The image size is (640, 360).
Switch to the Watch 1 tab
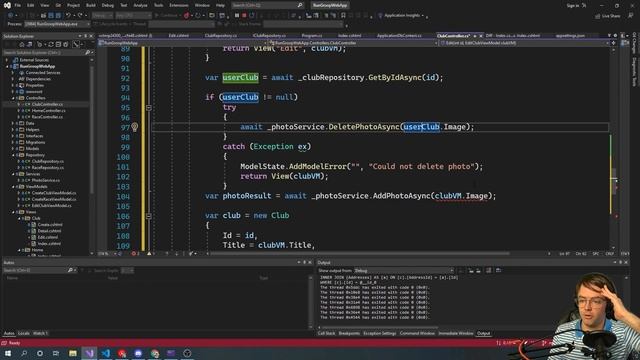coord(40,333)
